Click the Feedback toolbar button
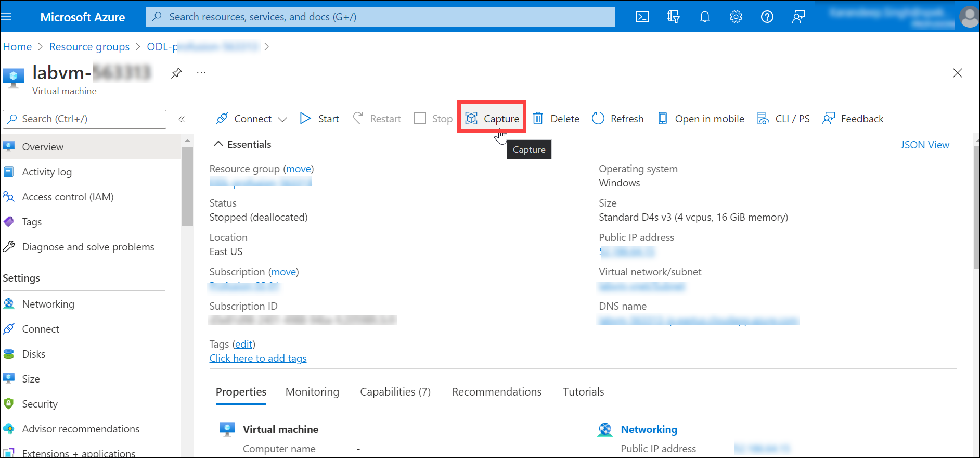The image size is (980, 458). (853, 119)
